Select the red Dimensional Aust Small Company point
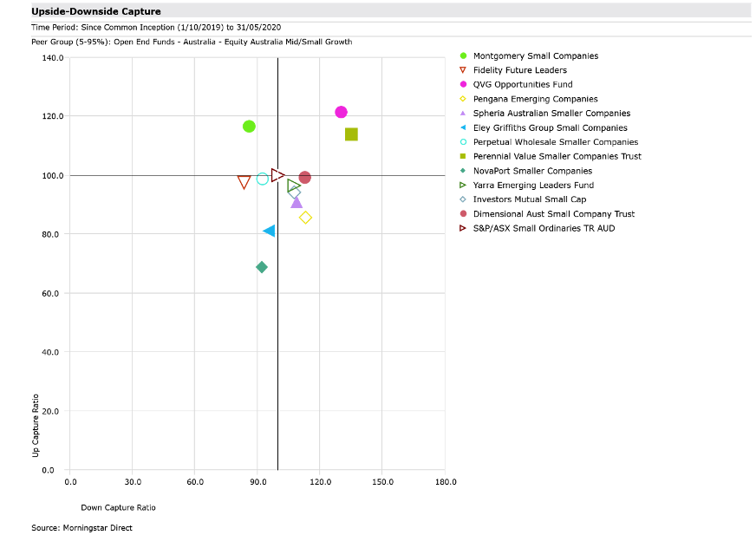The image size is (756, 548). pyautogui.click(x=304, y=178)
